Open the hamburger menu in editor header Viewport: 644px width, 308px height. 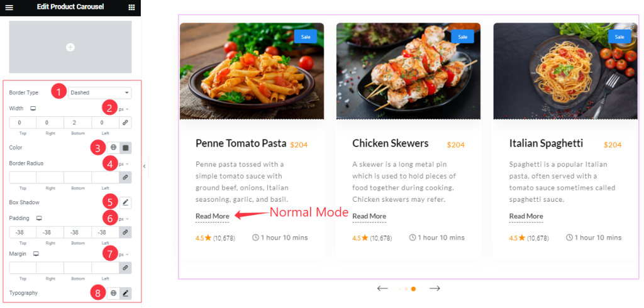(x=9, y=8)
